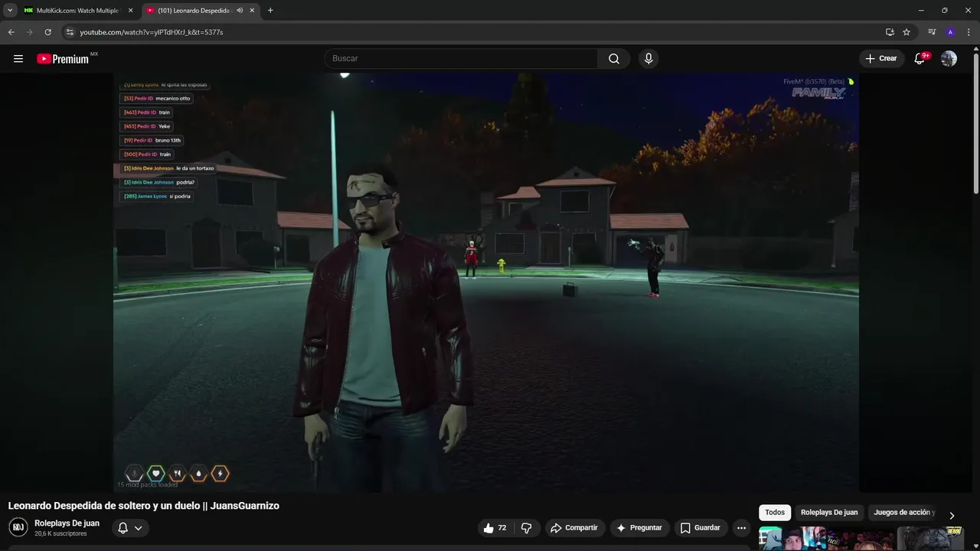Open the channel subscription notification dropdown
The height and width of the screenshot is (551, 980).
[129, 528]
